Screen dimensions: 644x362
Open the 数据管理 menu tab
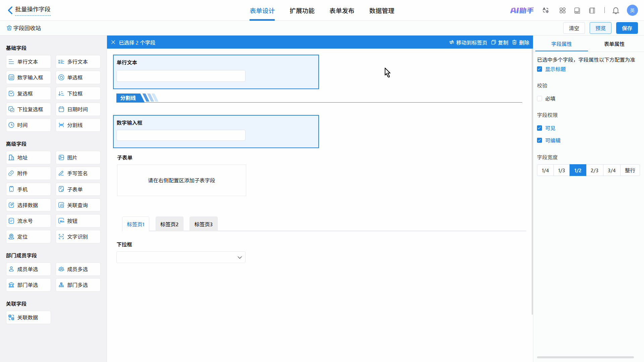[381, 11]
